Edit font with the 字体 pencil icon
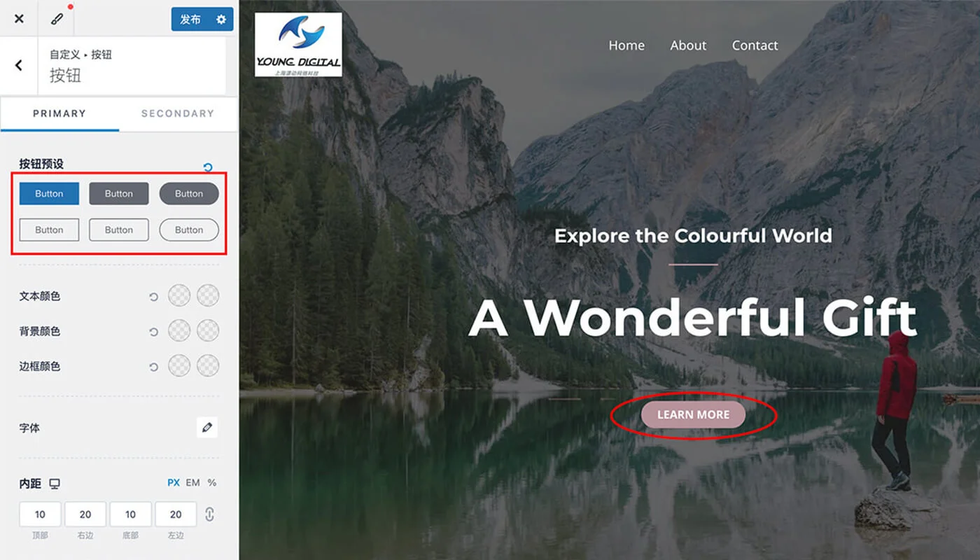 pos(206,427)
